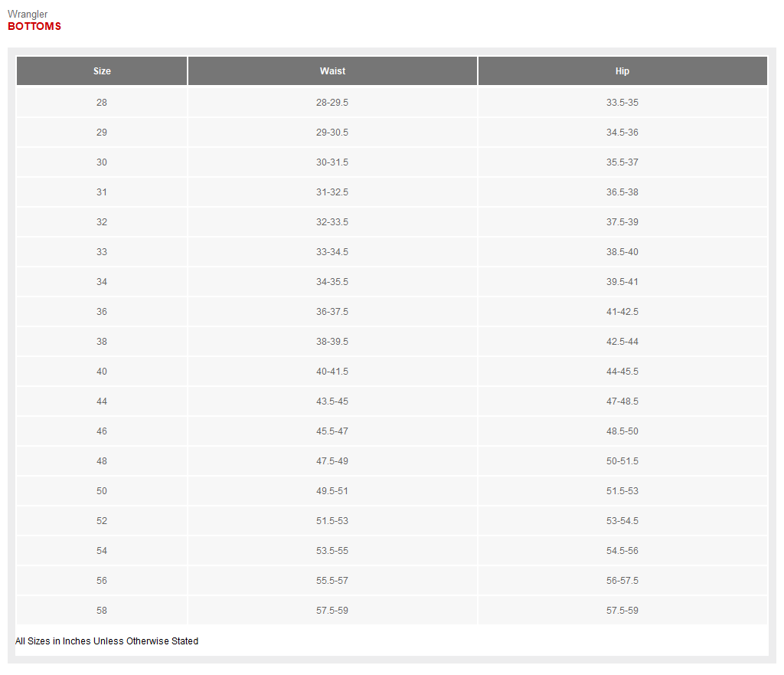Select hip value 36.5-38

pyautogui.click(x=622, y=192)
